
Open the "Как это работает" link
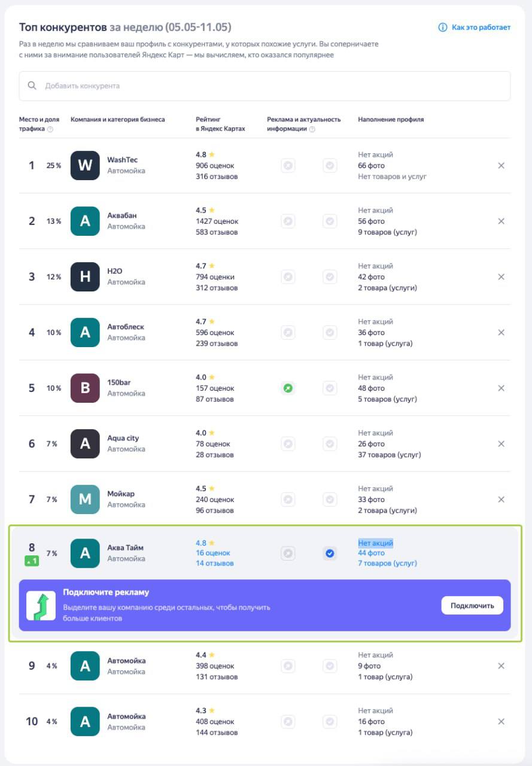[x=481, y=28]
